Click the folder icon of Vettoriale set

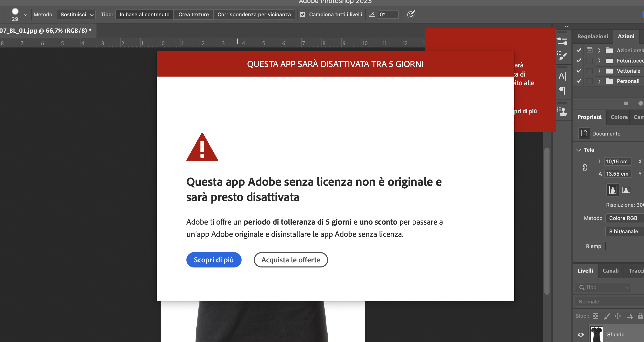pos(609,71)
